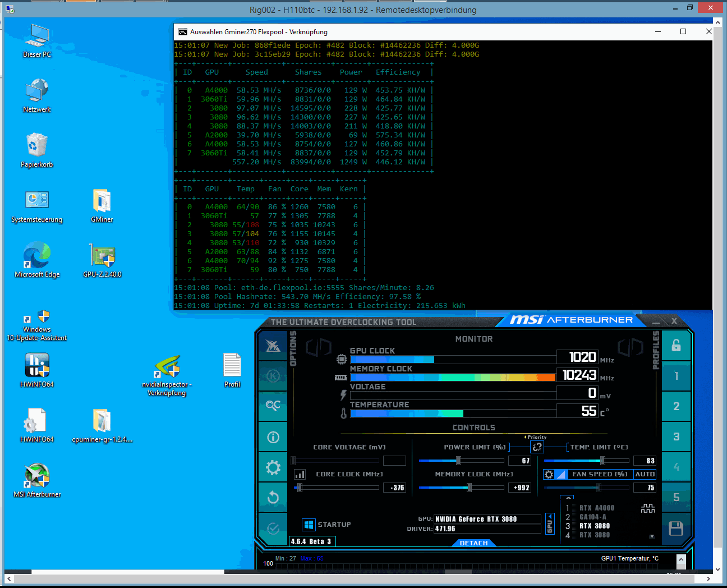
Task: Open GMiner folder on desktop
Action: 102,205
